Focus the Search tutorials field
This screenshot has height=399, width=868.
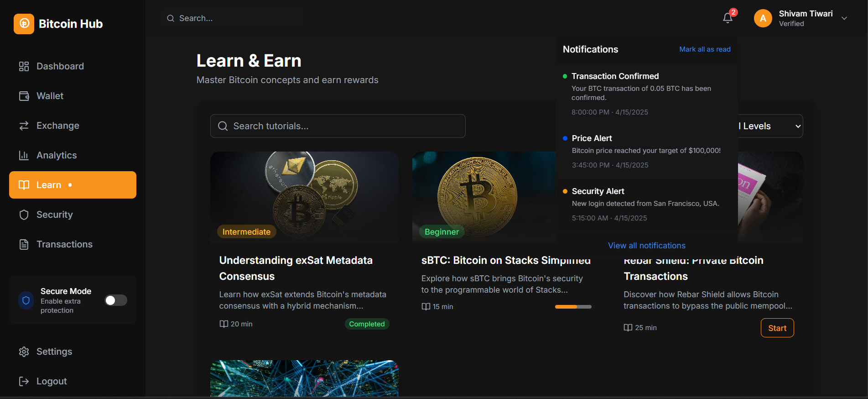click(x=338, y=126)
